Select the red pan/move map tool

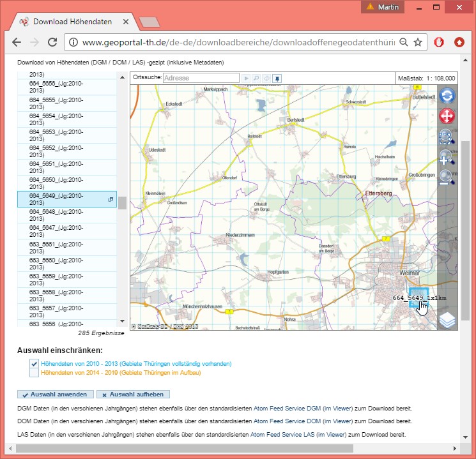[447, 116]
